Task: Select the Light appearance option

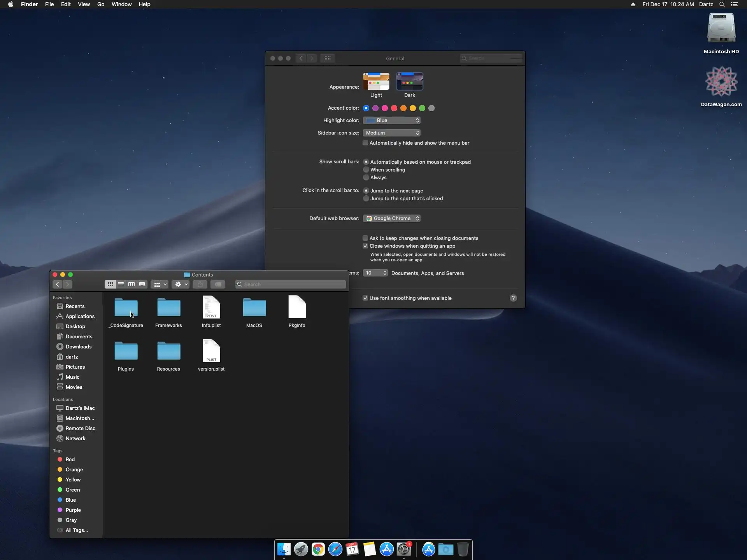Action: pyautogui.click(x=376, y=82)
